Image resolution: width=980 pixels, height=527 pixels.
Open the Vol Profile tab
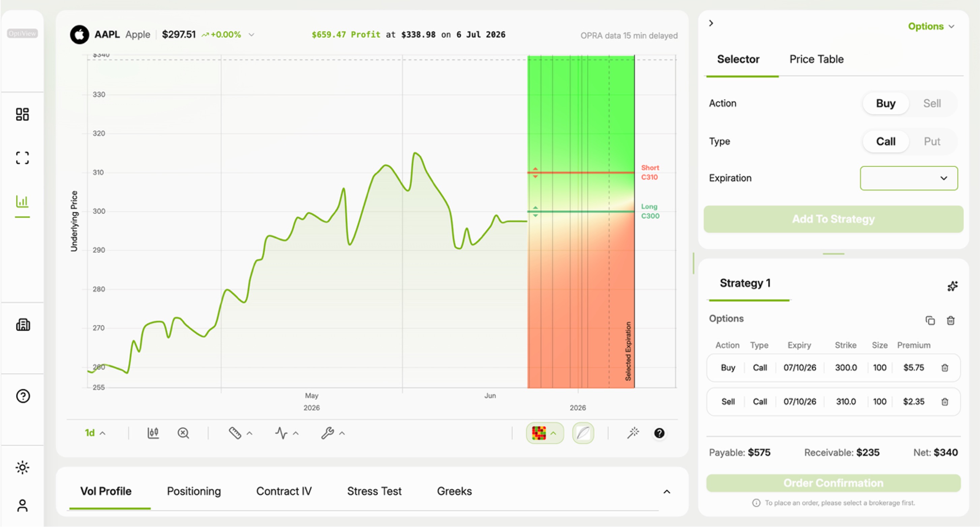pos(106,491)
